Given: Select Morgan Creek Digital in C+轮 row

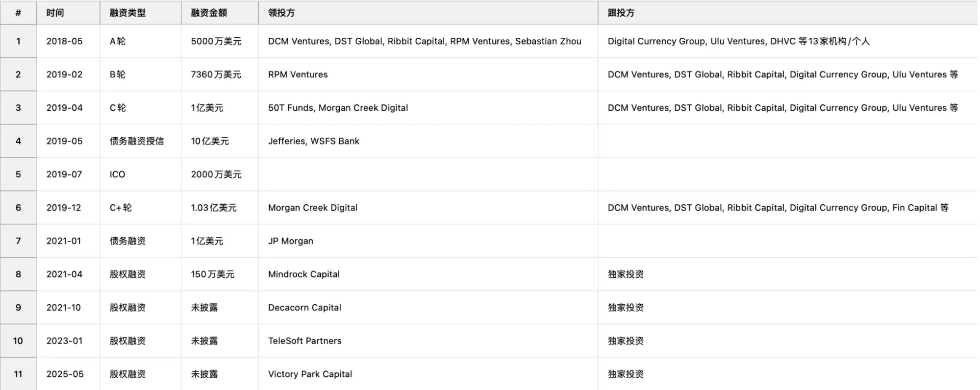Looking at the screenshot, I should click(428, 208).
